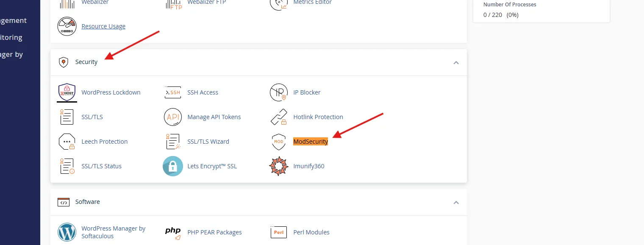The width and height of the screenshot is (644, 245).
Task: Open the SSL/TLS certificate icon
Action: pyautogui.click(x=67, y=117)
